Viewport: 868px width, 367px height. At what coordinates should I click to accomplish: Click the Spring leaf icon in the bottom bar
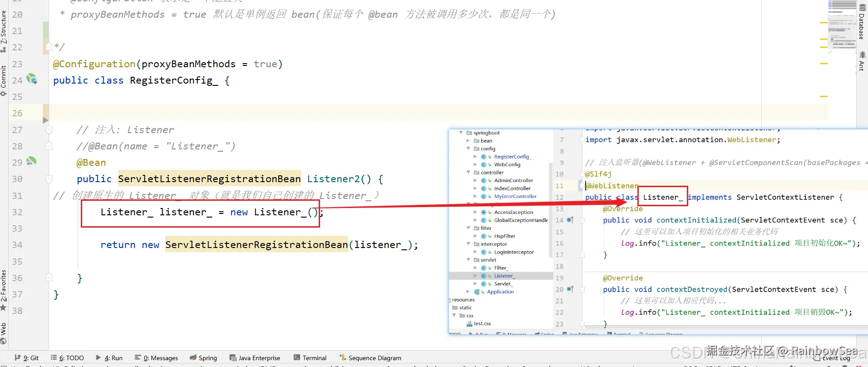click(193, 357)
